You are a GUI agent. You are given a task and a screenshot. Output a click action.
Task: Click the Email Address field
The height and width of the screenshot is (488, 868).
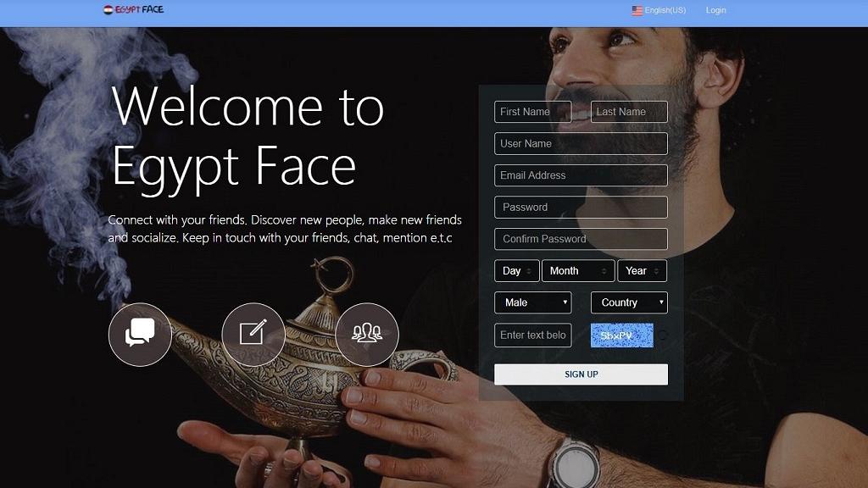tap(581, 175)
